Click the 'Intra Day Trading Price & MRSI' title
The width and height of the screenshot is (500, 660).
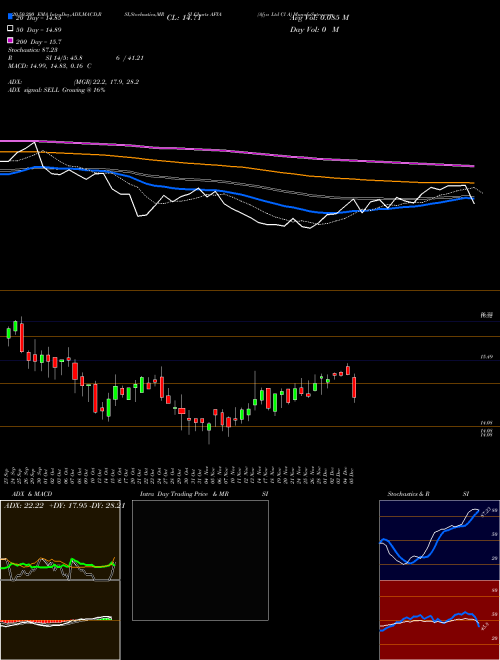[x=204, y=494]
